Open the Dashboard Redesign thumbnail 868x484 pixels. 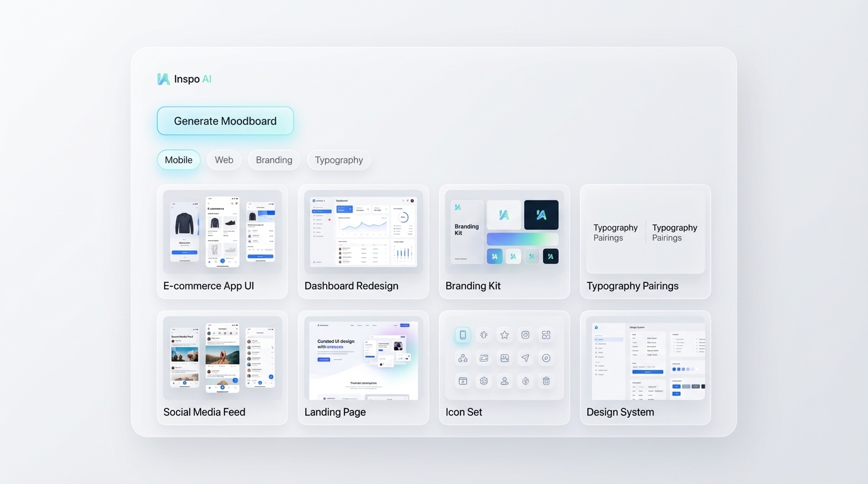pyautogui.click(x=363, y=231)
